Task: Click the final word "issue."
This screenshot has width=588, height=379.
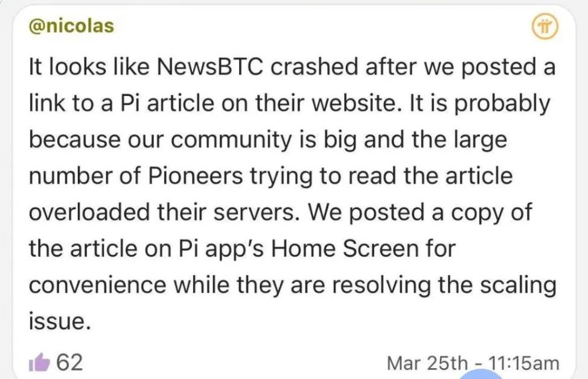Action: 60,321
